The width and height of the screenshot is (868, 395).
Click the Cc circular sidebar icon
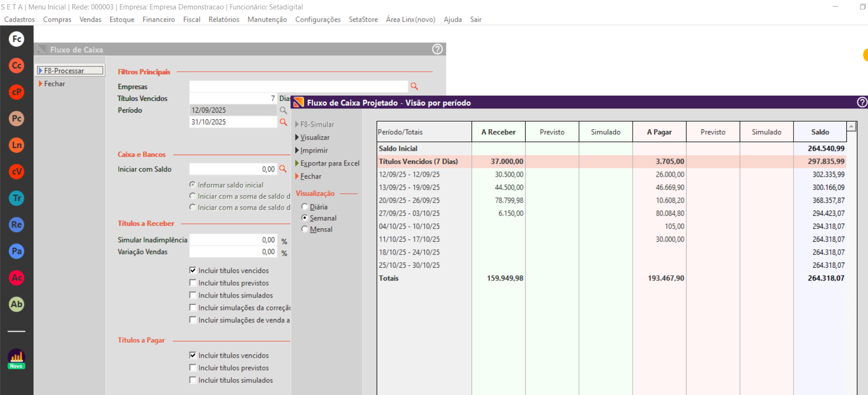17,66
